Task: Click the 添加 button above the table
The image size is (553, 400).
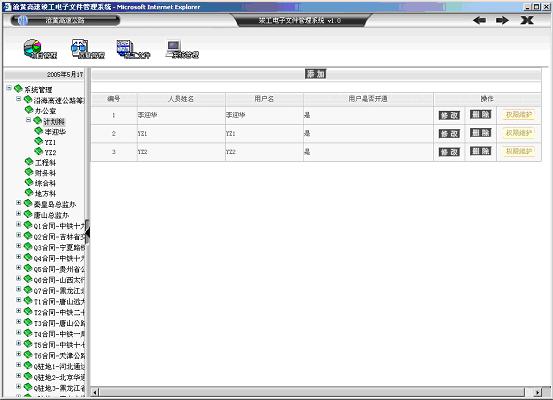Action: pos(315,74)
